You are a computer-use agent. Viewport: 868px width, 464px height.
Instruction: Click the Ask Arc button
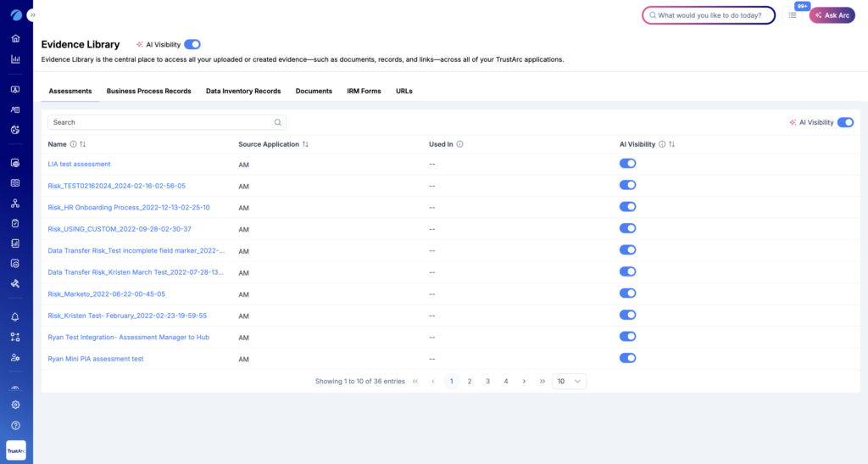click(x=832, y=15)
